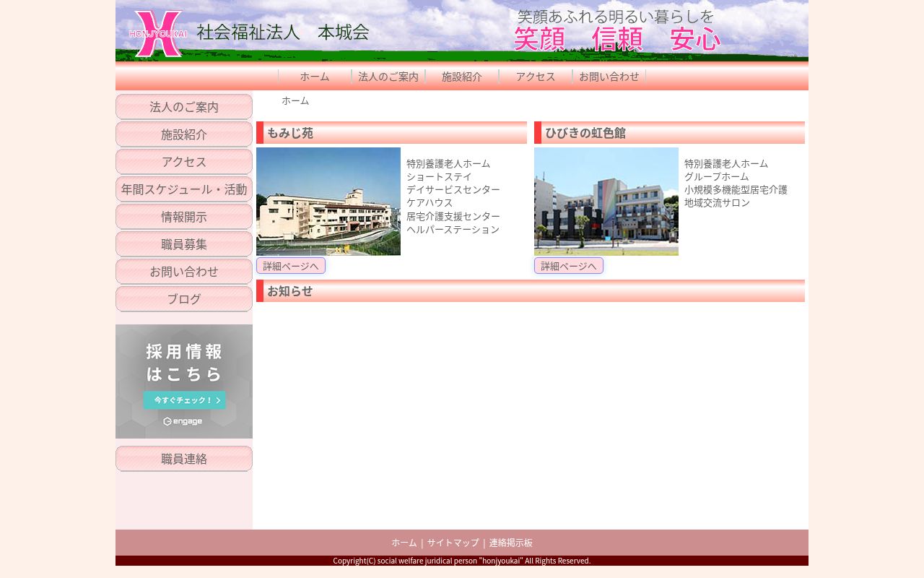The image size is (924, 578).
Task: Click the ひびきの虹色館 building photo
Action: coord(606,202)
